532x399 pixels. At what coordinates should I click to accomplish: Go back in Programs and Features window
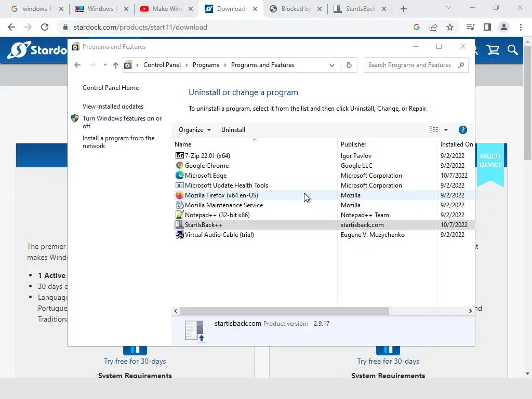(77, 65)
